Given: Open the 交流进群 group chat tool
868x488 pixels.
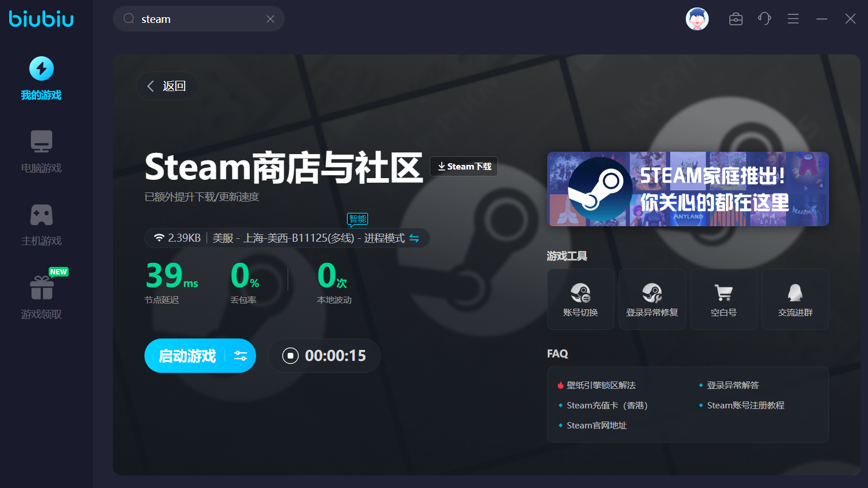Looking at the screenshot, I should (795, 299).
